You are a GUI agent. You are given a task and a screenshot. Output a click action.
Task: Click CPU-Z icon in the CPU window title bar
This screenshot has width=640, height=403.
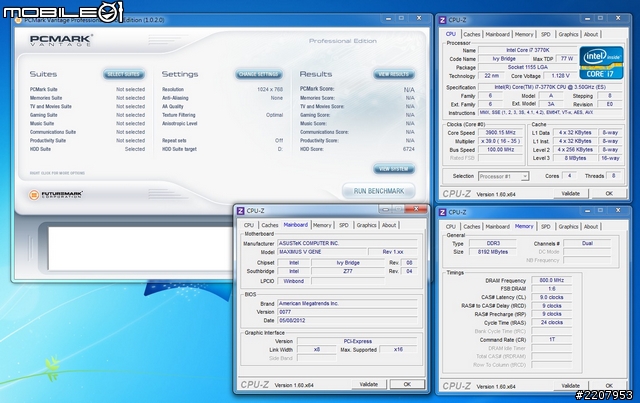tap(442, 20)
